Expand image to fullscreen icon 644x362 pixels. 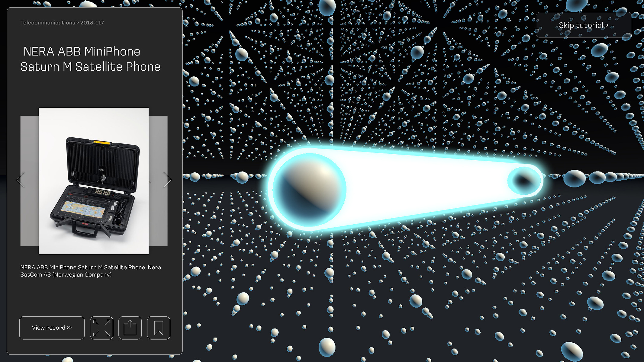coord(101,328)
